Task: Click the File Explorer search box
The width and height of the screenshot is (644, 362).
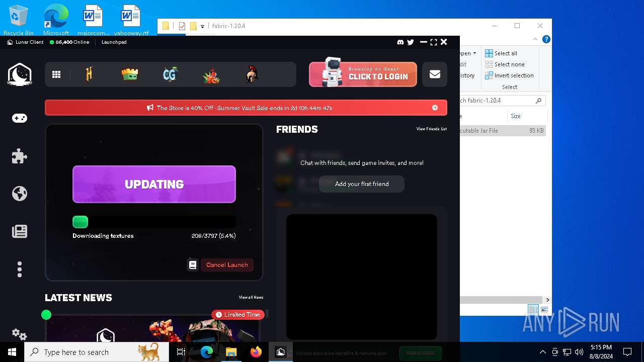Action: 503,101
